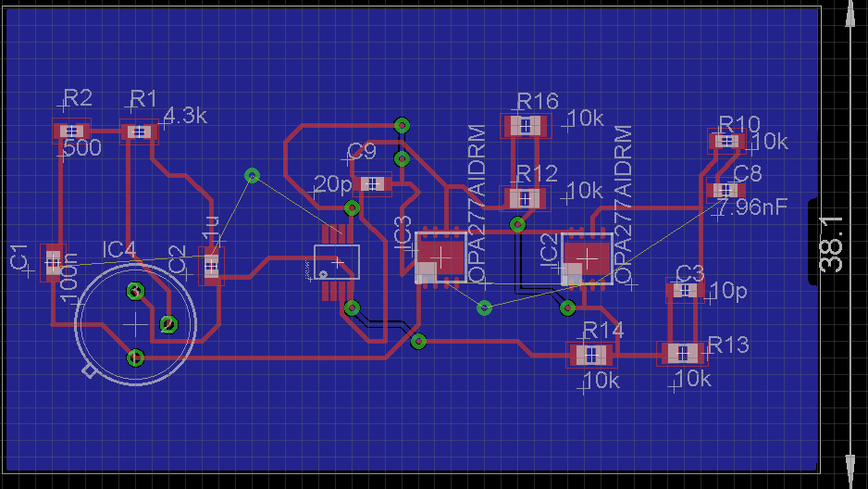
Task: Pick the 500 value text
Action: [x=83, y=148]
